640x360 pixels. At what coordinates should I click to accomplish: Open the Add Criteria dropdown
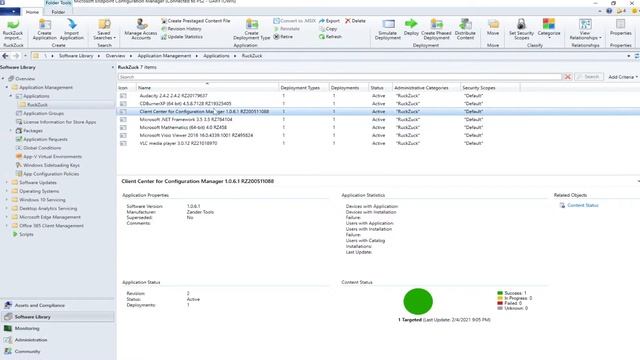[x=623, y=77]
